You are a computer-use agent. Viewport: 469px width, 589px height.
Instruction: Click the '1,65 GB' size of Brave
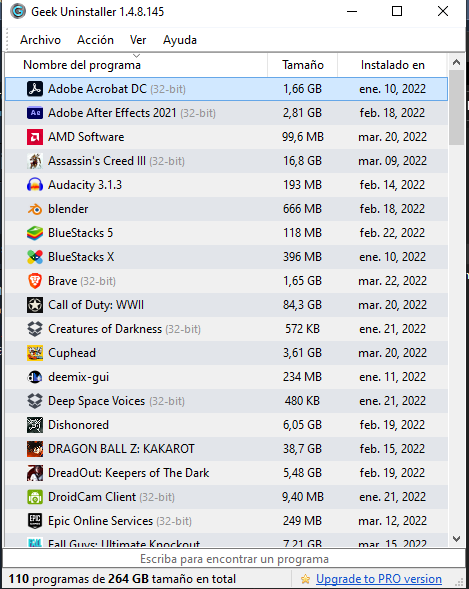click(302, 281)
